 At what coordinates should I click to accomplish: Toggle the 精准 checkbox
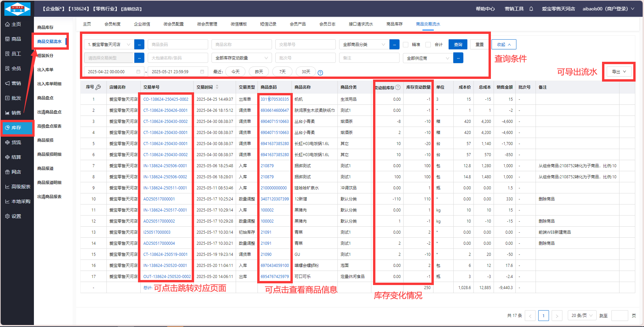406,44
